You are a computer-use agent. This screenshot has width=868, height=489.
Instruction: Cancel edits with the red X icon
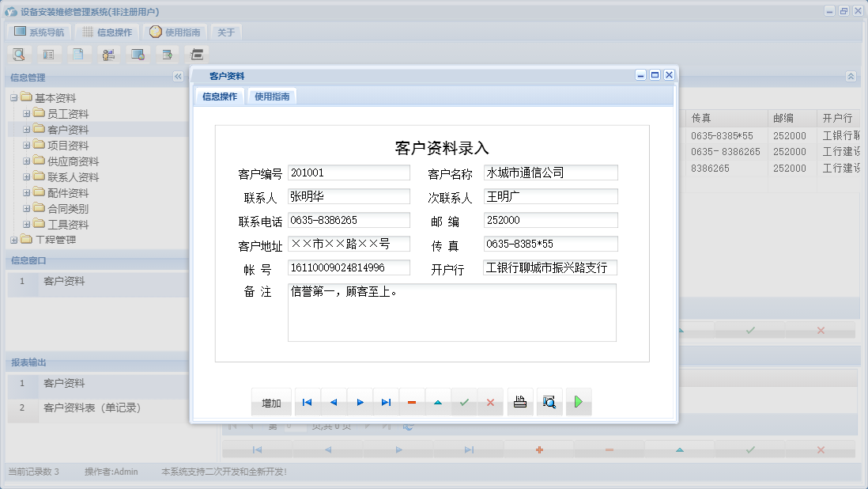click(x=490, y=402)
